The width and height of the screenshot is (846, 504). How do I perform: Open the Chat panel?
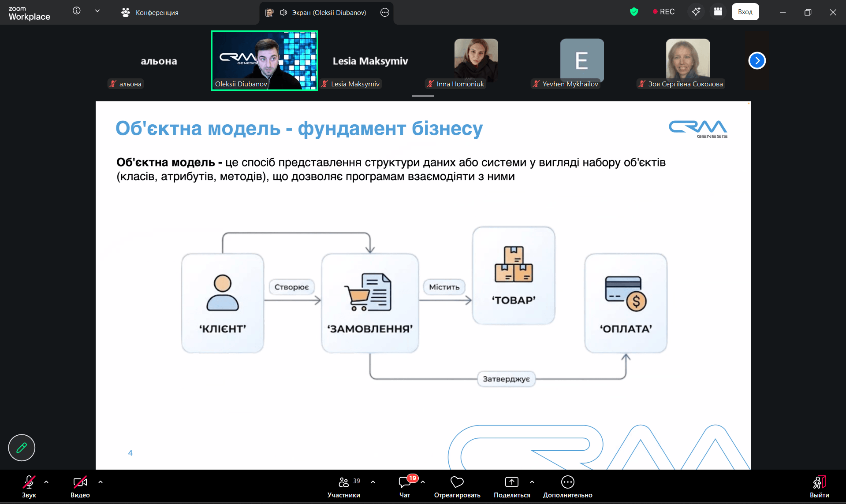pyautogui.click(x=405, y=486)
